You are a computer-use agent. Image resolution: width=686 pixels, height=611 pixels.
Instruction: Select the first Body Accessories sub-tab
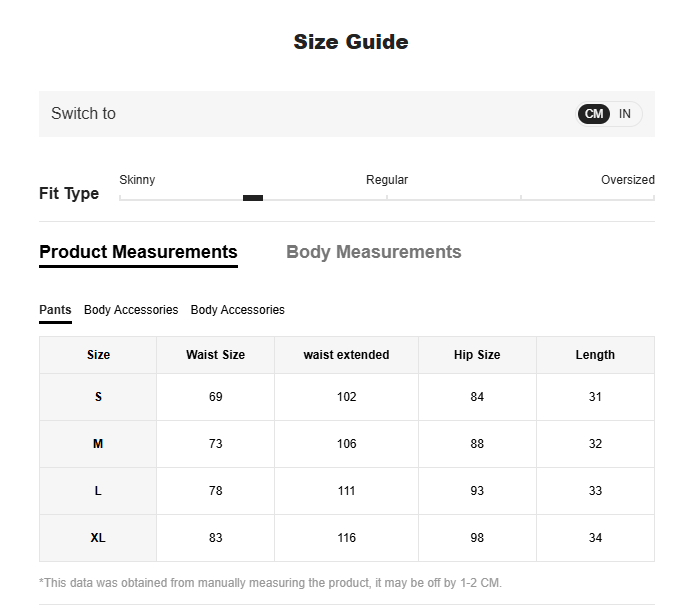coord(131,310)
